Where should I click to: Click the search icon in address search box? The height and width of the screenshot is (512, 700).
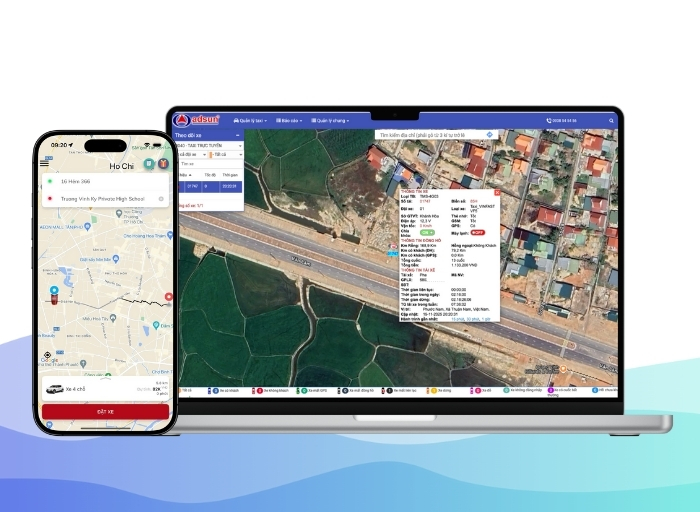tap(489, 134)
